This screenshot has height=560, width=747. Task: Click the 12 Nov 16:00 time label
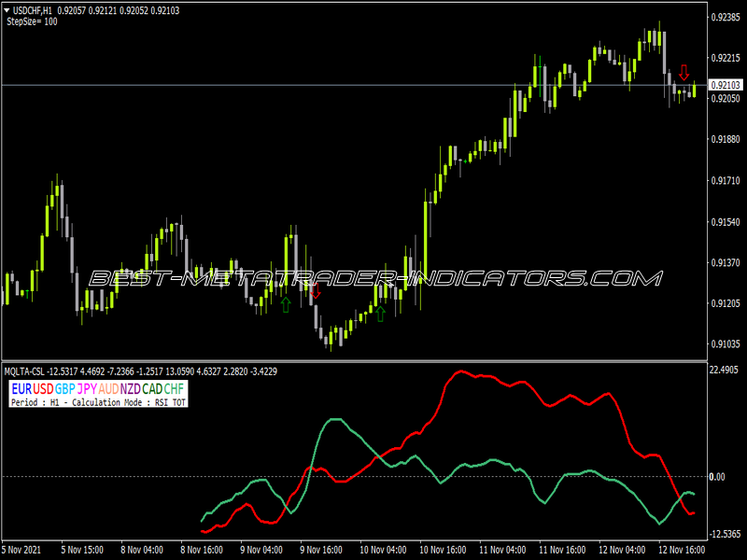point(682,550)
